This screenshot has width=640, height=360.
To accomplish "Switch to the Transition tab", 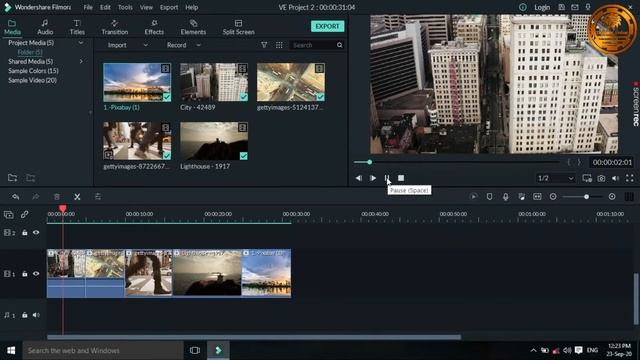I will 115,27.
